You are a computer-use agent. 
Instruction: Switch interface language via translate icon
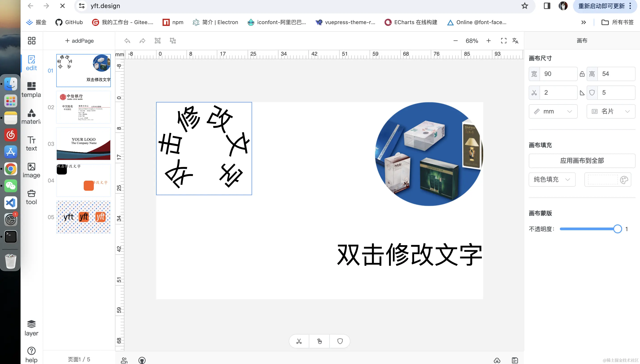(x=515, y=40)
